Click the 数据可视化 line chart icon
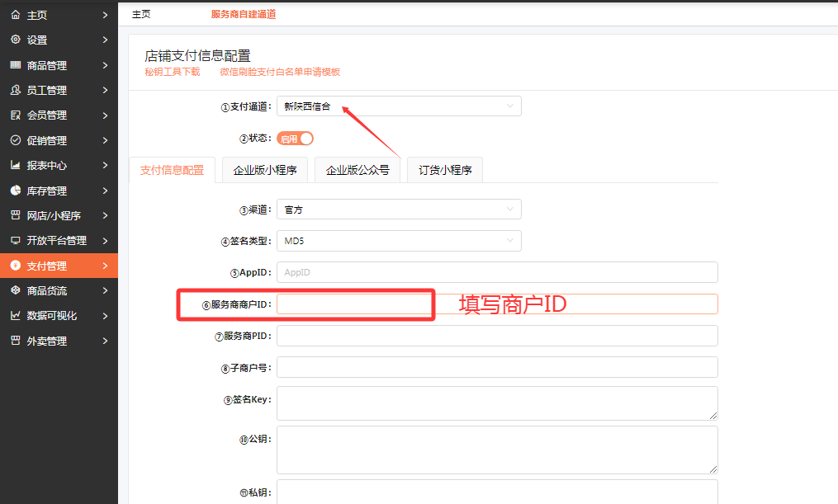The image size is (838, 504). pos(15,316)
